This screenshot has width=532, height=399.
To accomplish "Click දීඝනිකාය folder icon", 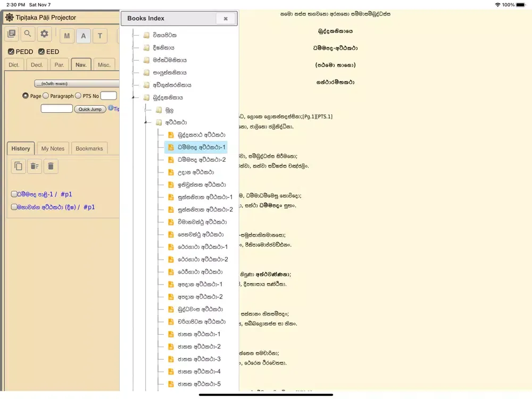I will click(x=147, y=48).
